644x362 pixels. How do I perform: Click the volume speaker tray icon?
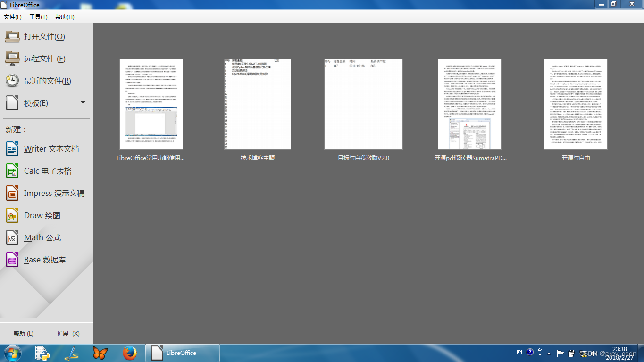tap(594, 353)
